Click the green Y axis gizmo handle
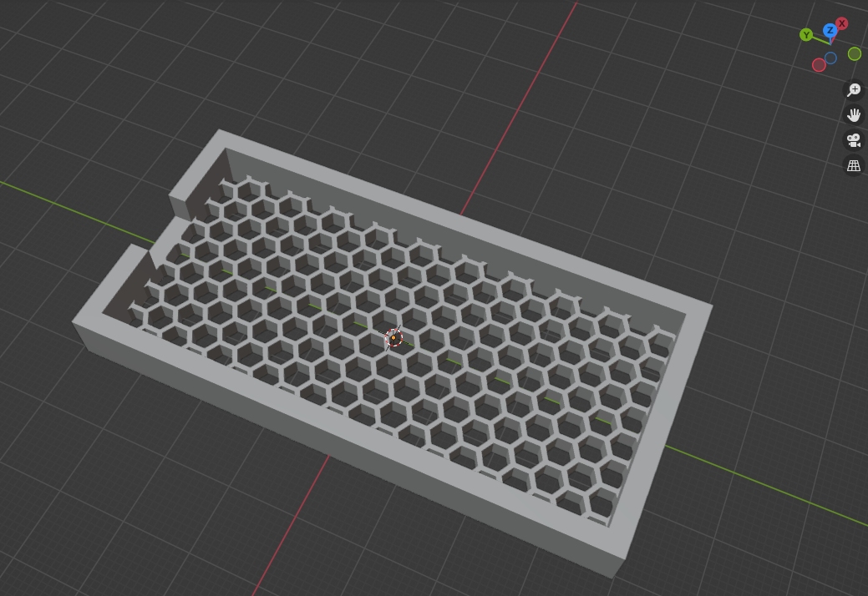Screen dimensions: 868x596 (x=806, y=35)
